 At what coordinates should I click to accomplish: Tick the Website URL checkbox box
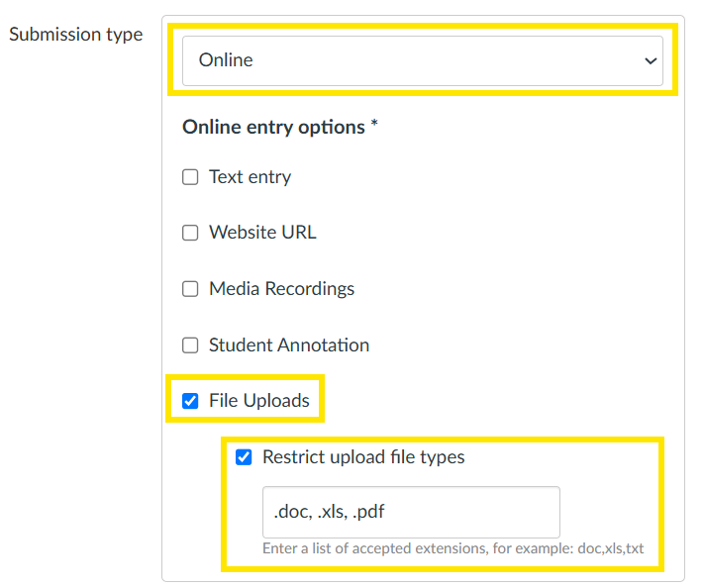pyautogui.click(x=190, y=233)
